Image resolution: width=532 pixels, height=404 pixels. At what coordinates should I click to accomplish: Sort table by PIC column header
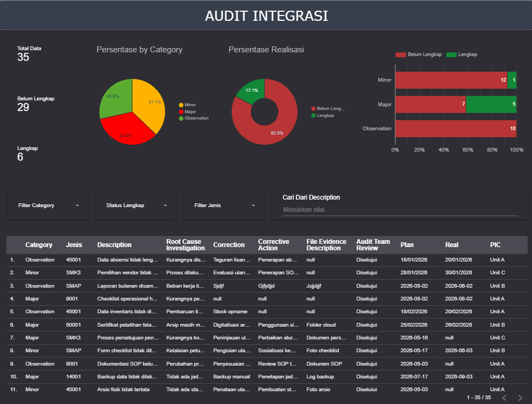click(495, 245)
